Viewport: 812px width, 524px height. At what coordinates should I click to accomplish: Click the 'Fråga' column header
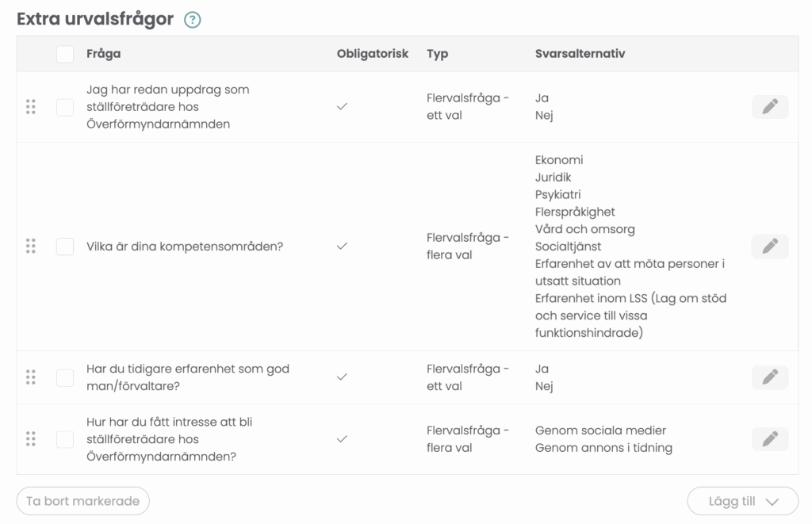(104, 54)
